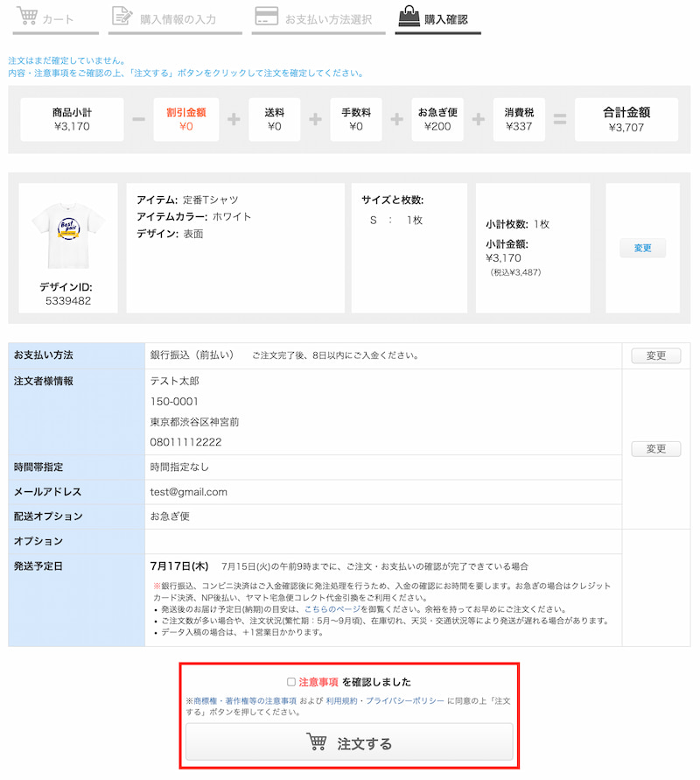
Task: Go to 購入情報の入力 step
Action: pos(175,18)
